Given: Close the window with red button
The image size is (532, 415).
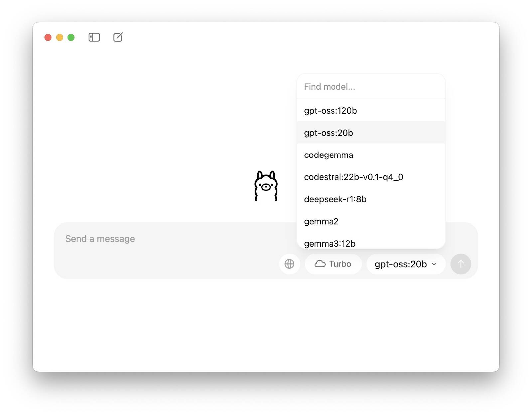Looking at the screenshot, I should (48, 37).
